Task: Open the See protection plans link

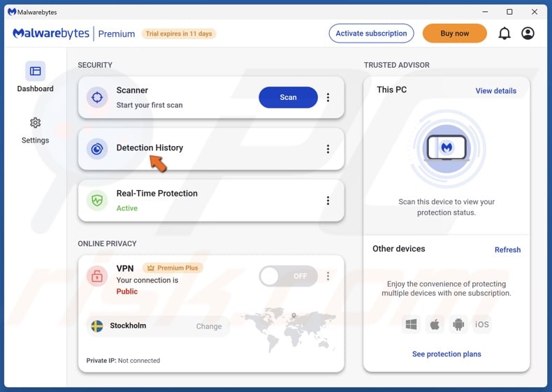Action: 446,354
